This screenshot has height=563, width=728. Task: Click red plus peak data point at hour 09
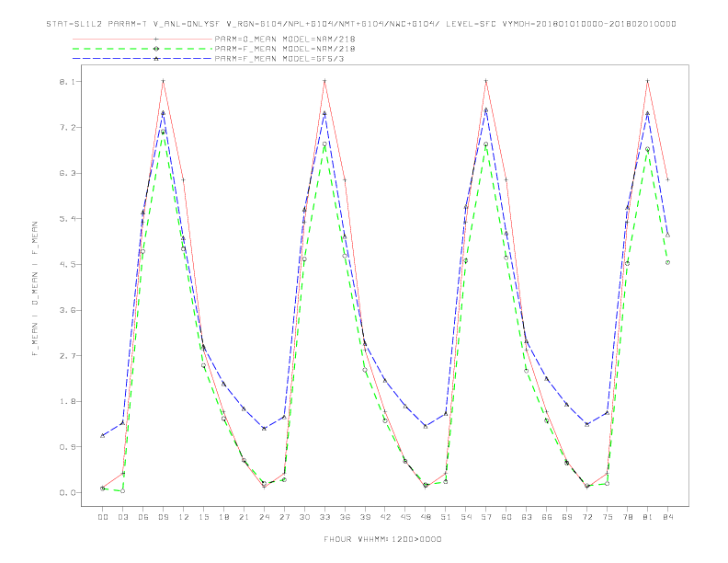pyautogui.click(x=163, y=81)
